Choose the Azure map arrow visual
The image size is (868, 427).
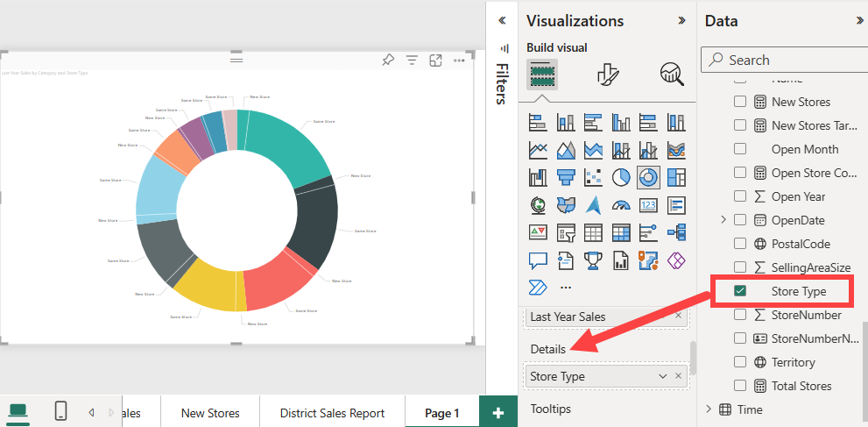coord(594,205)
